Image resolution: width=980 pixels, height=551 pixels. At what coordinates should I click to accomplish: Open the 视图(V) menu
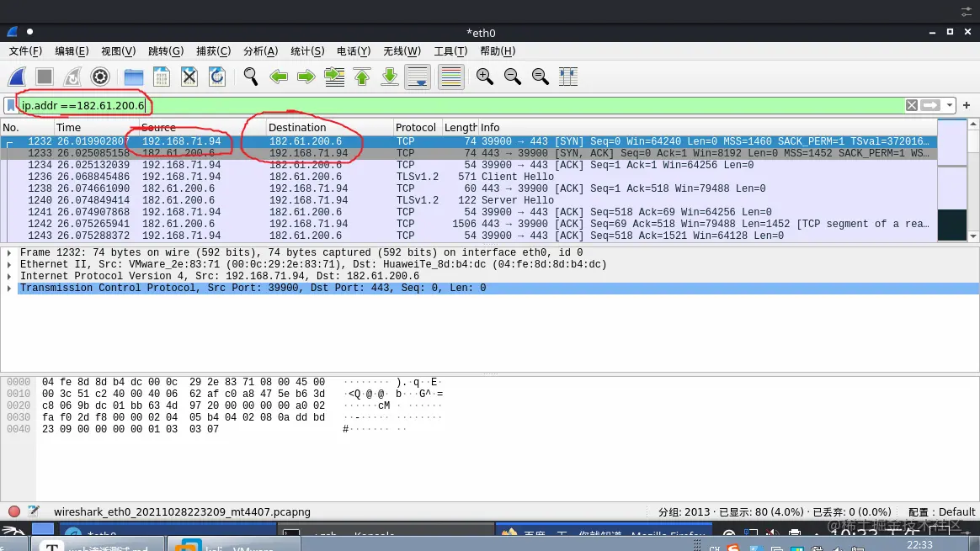point(118,51)
